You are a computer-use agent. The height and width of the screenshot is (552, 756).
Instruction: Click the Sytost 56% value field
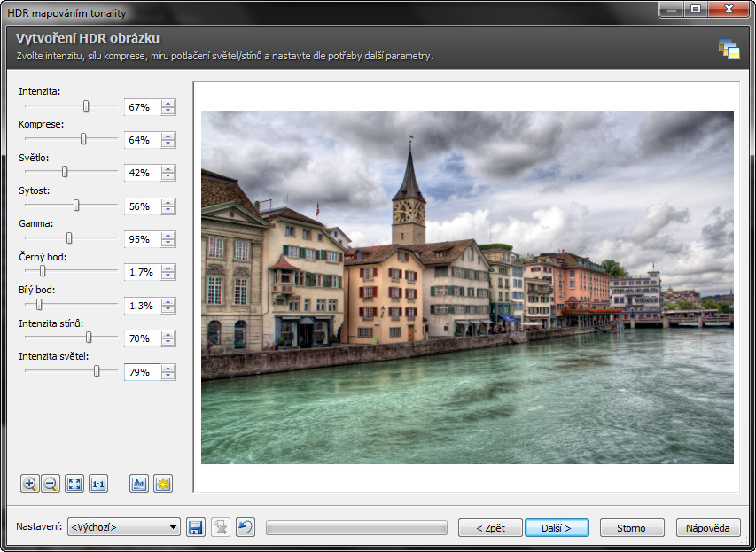(x=142, y=206)
